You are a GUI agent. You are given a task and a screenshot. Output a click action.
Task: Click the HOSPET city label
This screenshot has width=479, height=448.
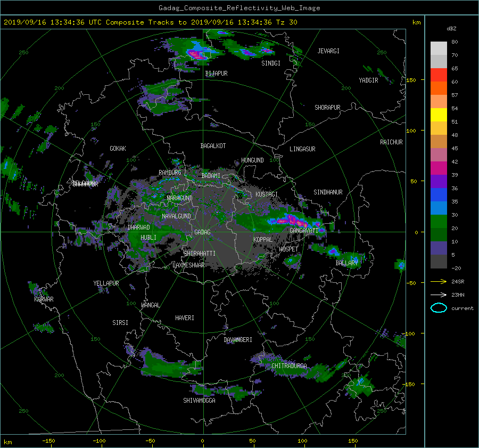(x=288, y=249)
